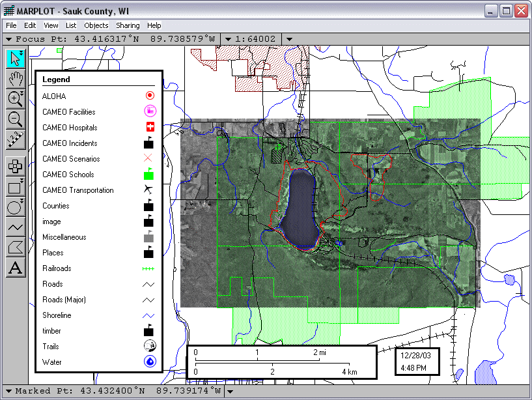Click the "ALOHA" legend label
532x400 pixels.
coord(54,96)
